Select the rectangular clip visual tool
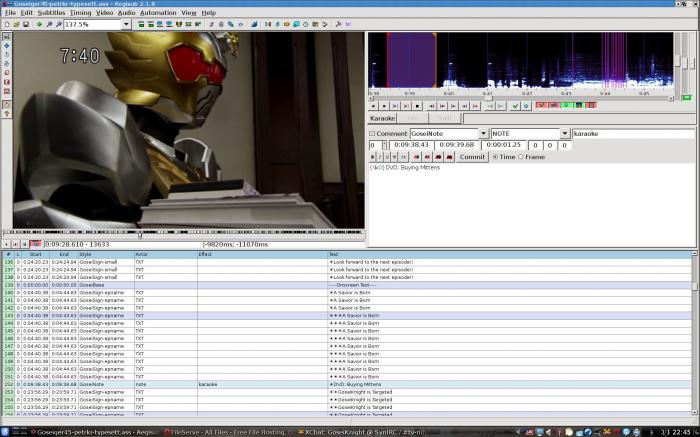700x437 pixels. coord(6,82)
